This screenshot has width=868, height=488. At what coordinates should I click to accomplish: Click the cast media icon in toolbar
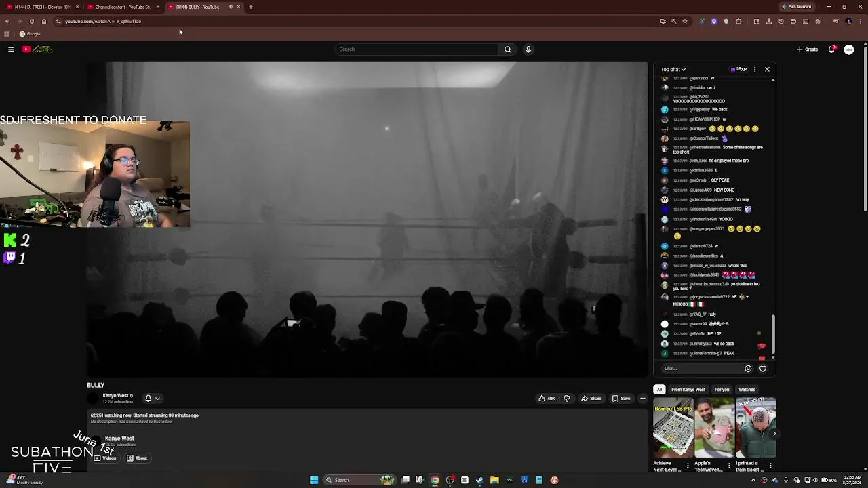click(x=806, y=21)
